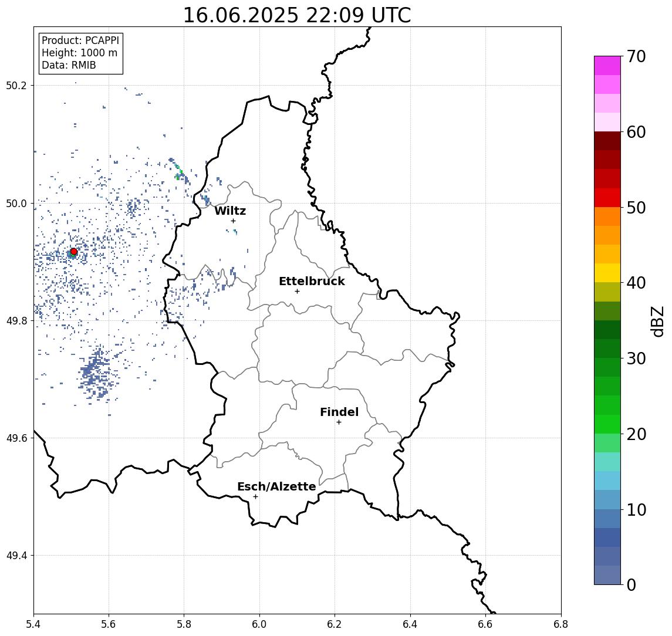Click the title 16.06.2025 22:09 UTC
The width and height of the screenshot is (672, 636).
coord(297,15)
